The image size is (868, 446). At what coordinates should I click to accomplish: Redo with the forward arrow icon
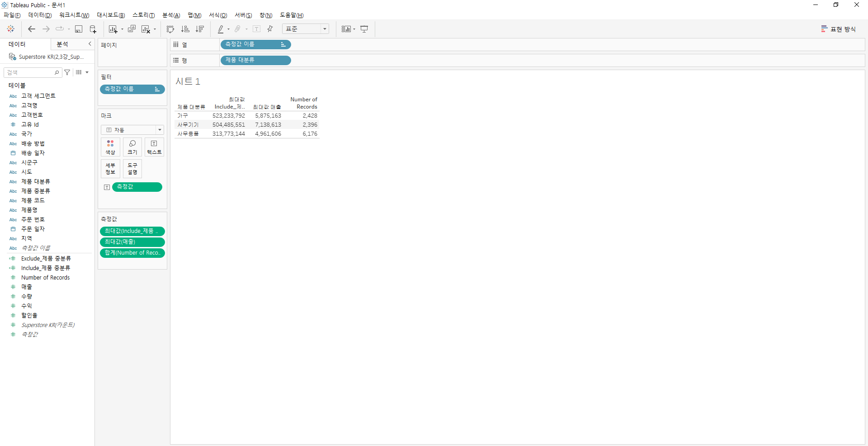pyautogui.click(x=46, y=29)
